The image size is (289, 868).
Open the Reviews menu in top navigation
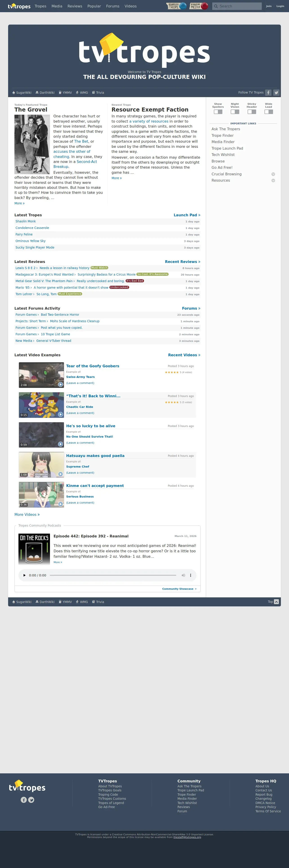(75, 6)
